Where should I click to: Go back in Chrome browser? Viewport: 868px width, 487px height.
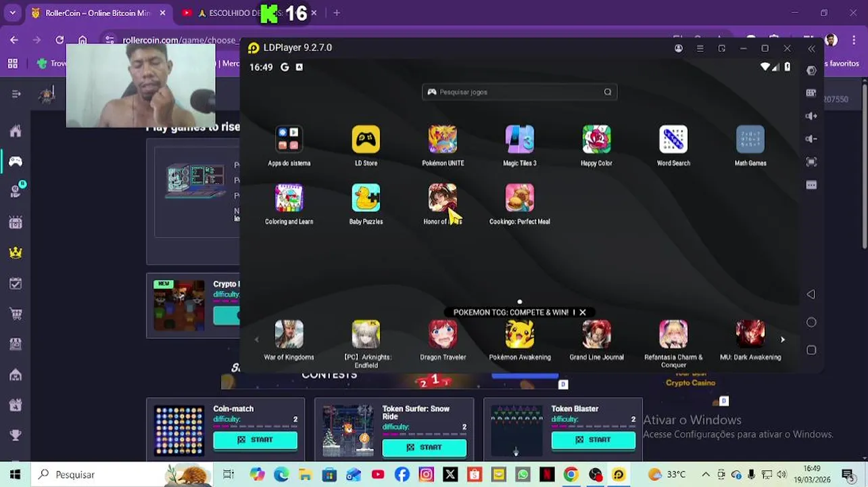click(14, 40)
